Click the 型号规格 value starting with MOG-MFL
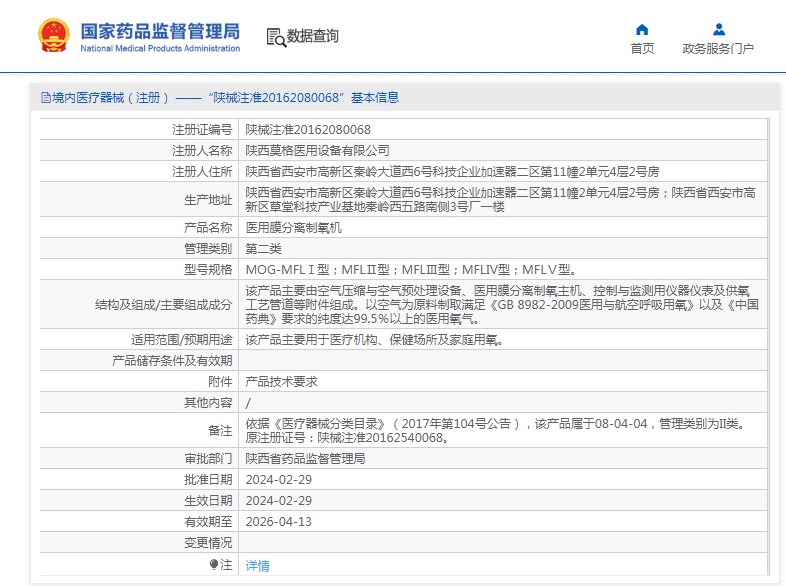This screenshot has height=586, width=786. (x=410, y=269)
